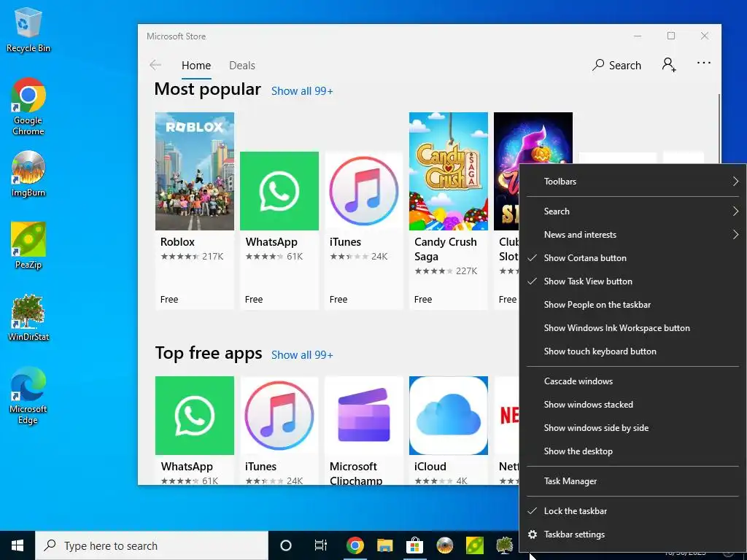Open the iCloud app tile
This screenshot has width=747, height=560.
[x=449, y=430]
